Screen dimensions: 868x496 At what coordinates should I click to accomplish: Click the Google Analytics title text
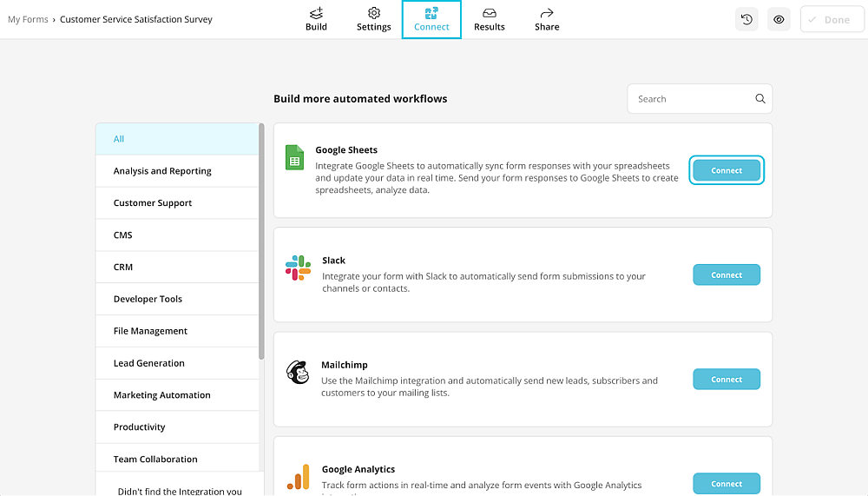358,469
